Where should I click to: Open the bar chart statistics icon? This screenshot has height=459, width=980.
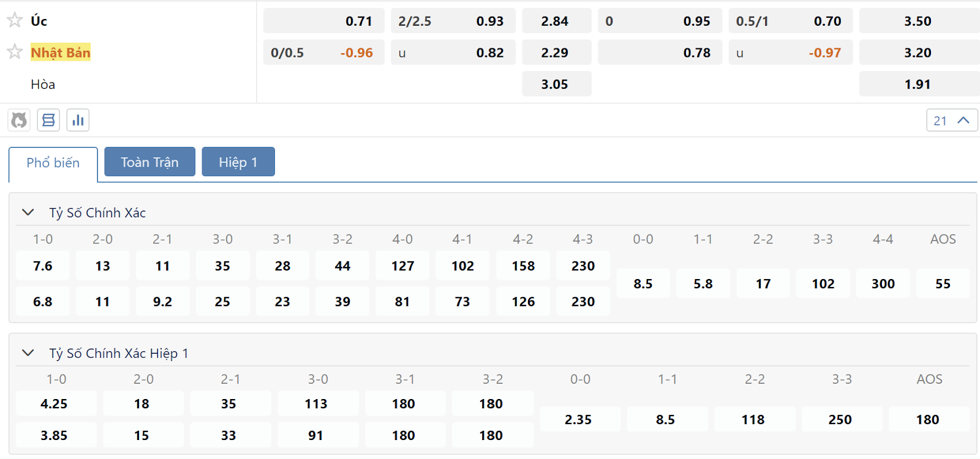pos(78,120)
